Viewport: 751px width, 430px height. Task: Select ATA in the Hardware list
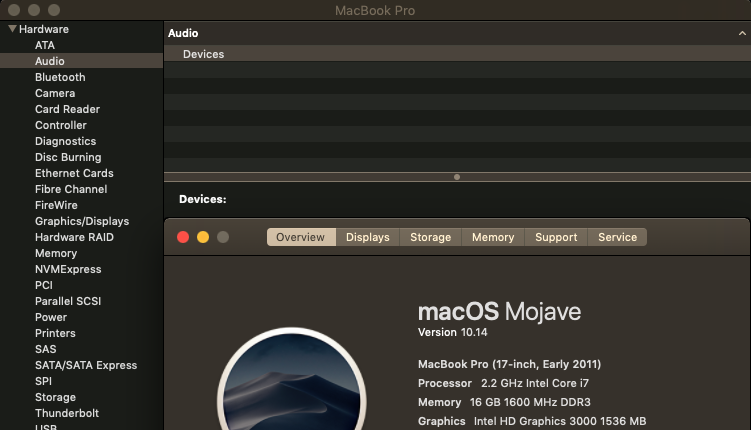click(x=45, y=45)
